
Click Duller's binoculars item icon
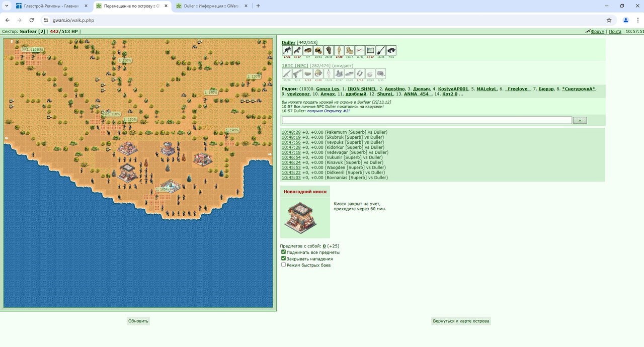point(391,50)
